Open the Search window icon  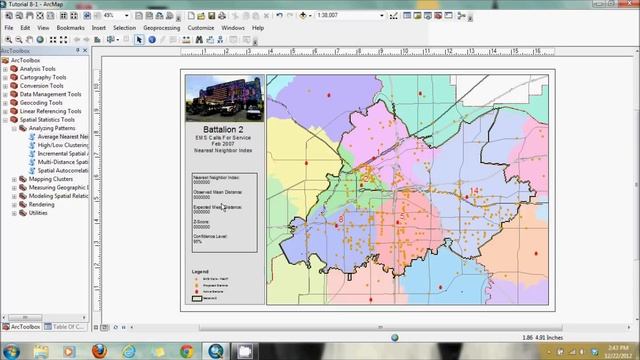428,16
